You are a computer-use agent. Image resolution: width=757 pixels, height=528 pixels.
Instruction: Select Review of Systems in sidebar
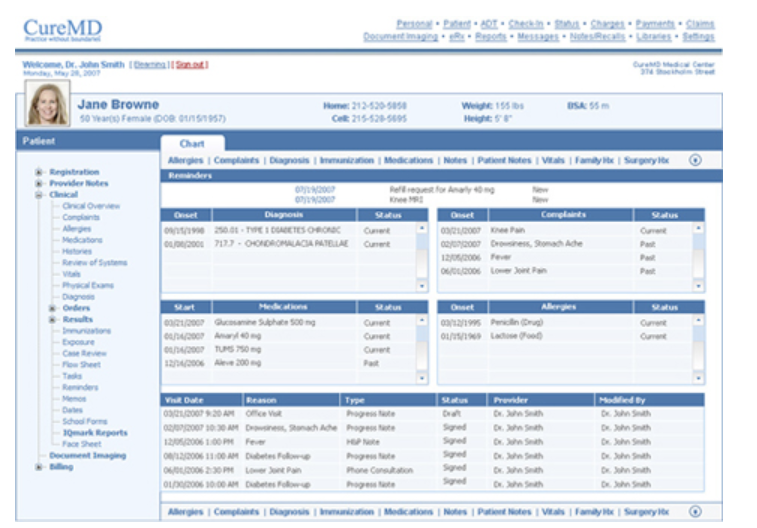point(95,263)
